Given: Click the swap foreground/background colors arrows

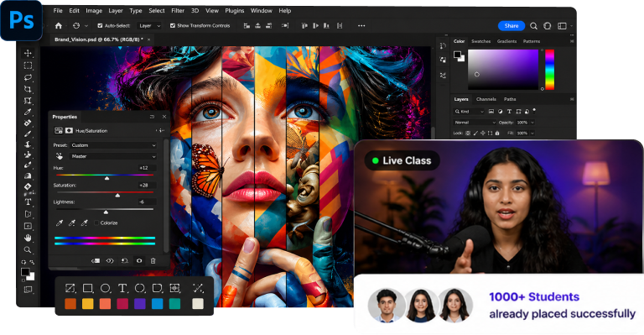Looking at the screenshot, I should tap(33, 262).
